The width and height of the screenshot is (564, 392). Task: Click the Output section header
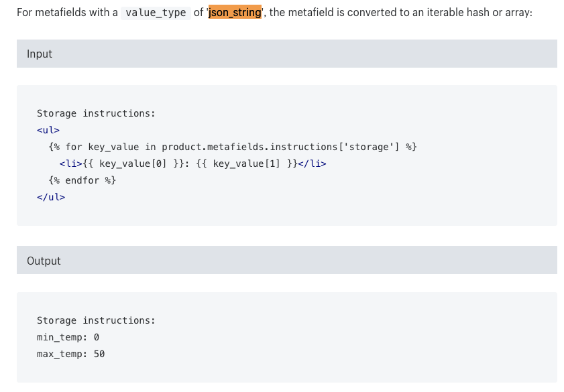click(x=44, y=261)
